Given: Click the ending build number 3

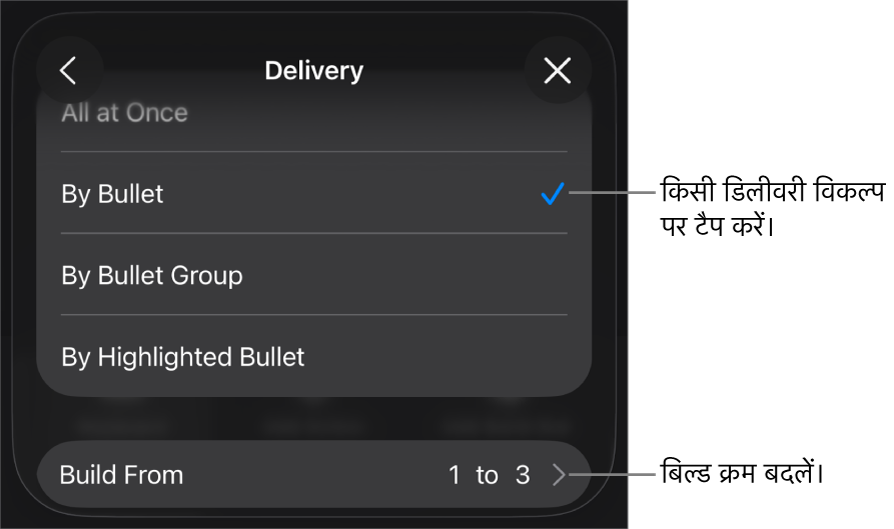Looking at the screenshot, I should click(523, 475).
